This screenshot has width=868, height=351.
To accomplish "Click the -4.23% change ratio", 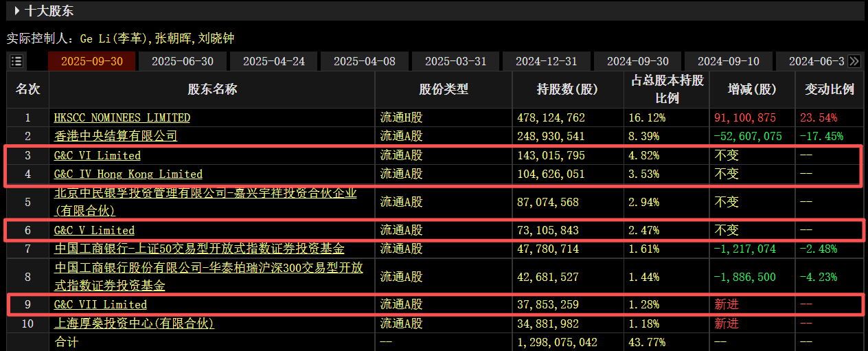I will (x=818, y=277).
